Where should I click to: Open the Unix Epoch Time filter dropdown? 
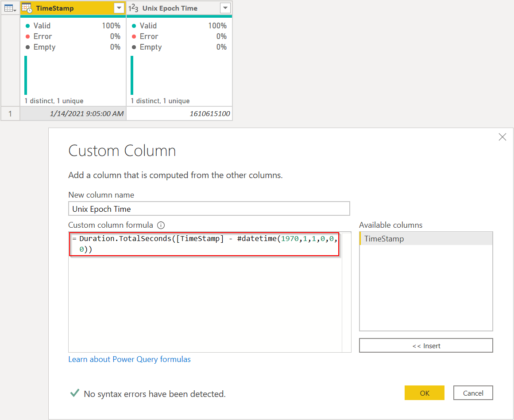pyautogui.click(x=225, y=8)
